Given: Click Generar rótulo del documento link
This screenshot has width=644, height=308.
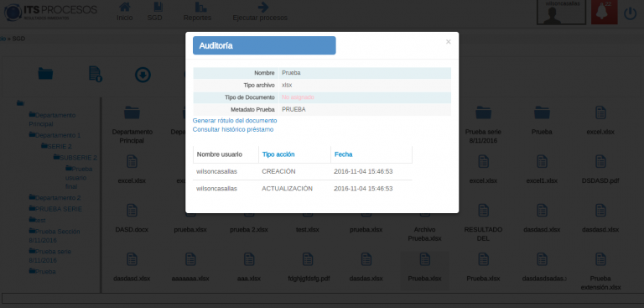Looking at the screenshot, I should [235, 121].
